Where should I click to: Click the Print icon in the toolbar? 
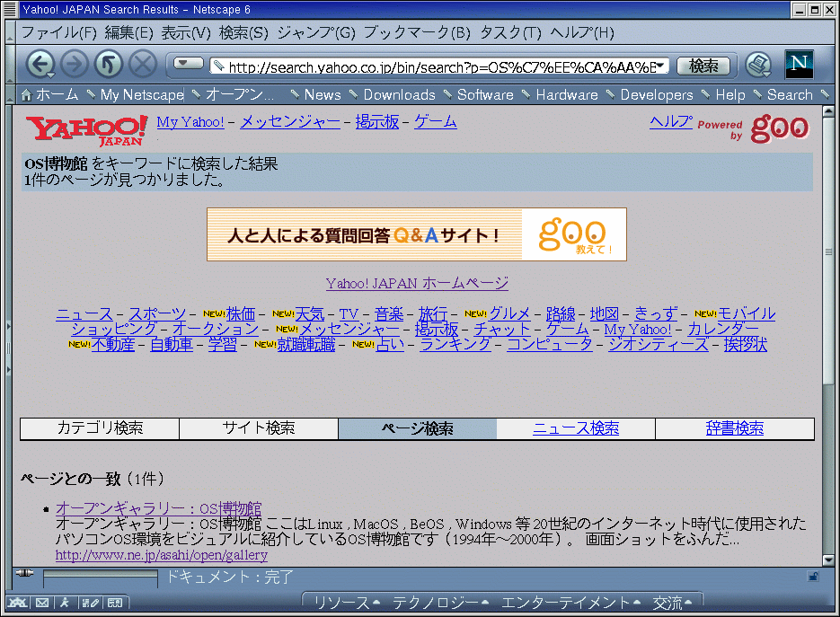tap(758, 66)
